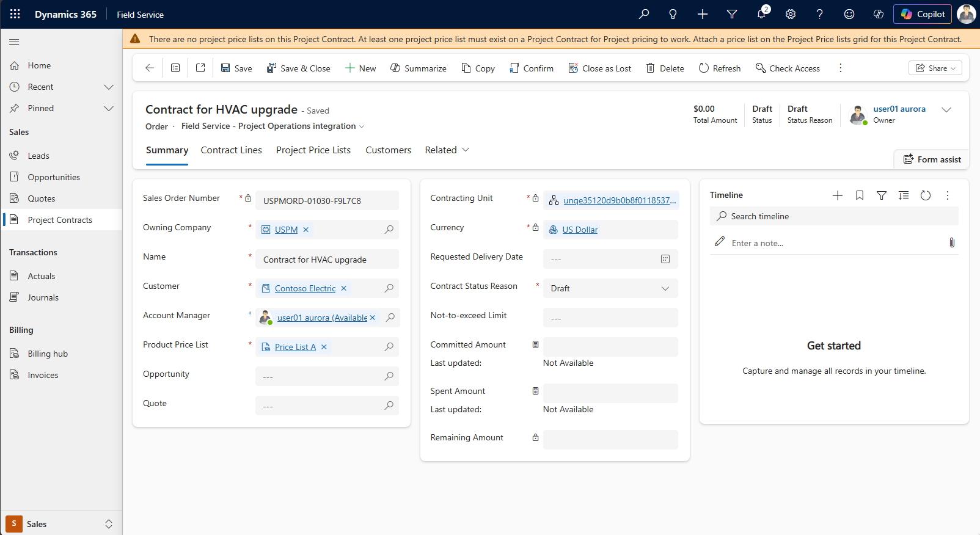Click the Search timeline field
This screenshot has height=535, width=980.
[x=834, y=216]
